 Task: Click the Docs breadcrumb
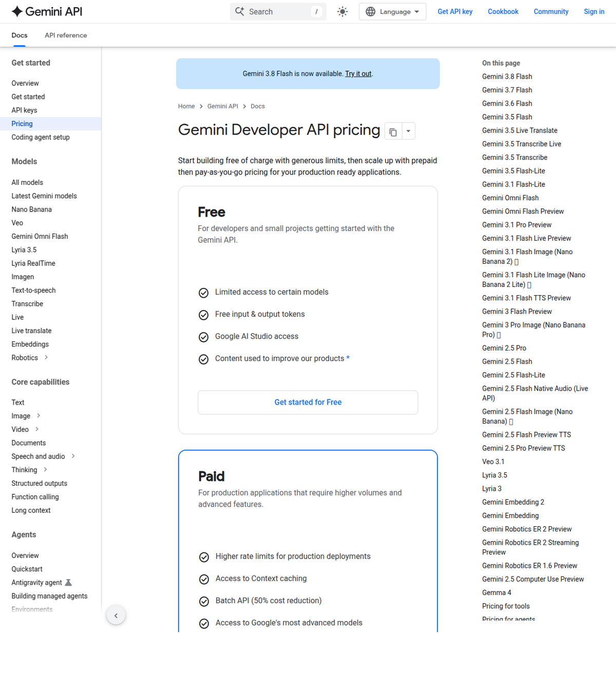coord(258,106)
